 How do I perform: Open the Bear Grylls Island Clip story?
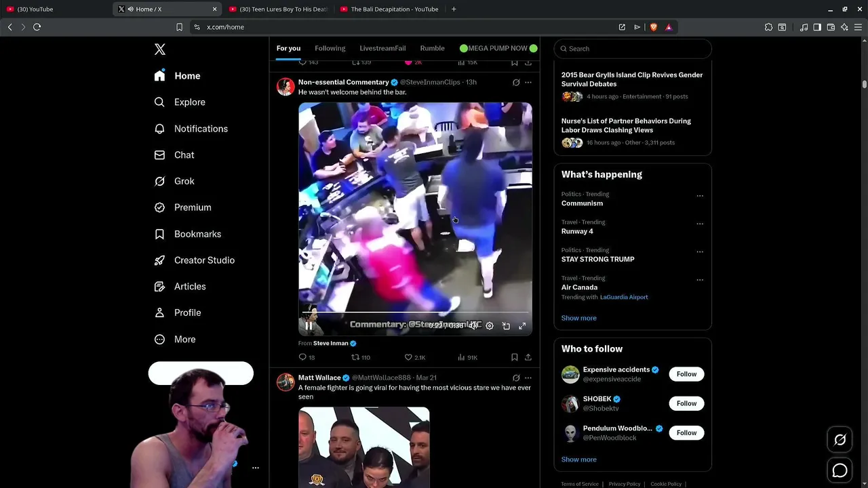(x=632, y=79)
